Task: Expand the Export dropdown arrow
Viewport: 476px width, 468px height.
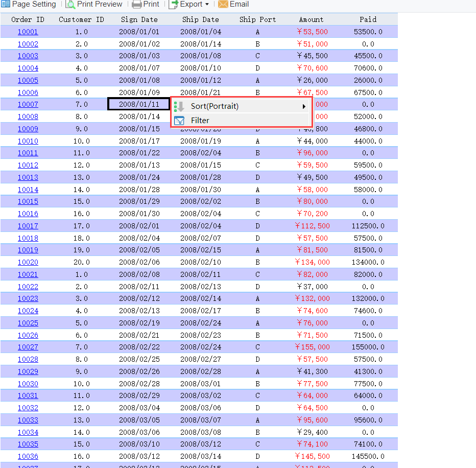Action: pyautogui.click(x=207, y=4)
